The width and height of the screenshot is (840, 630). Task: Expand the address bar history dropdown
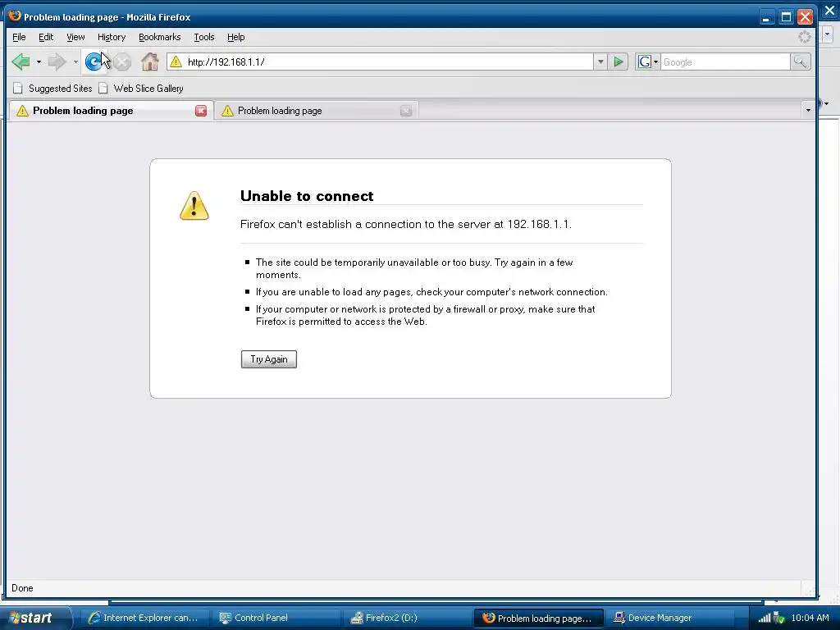point(600,62)
